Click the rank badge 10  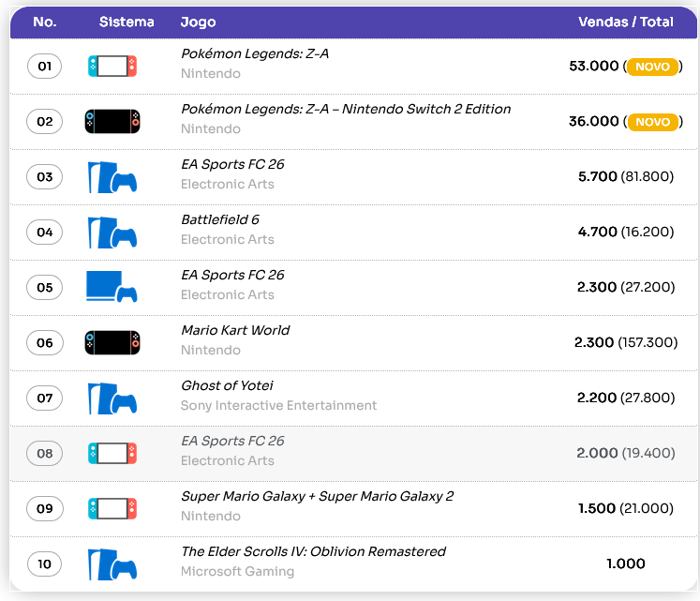(45, 564)
